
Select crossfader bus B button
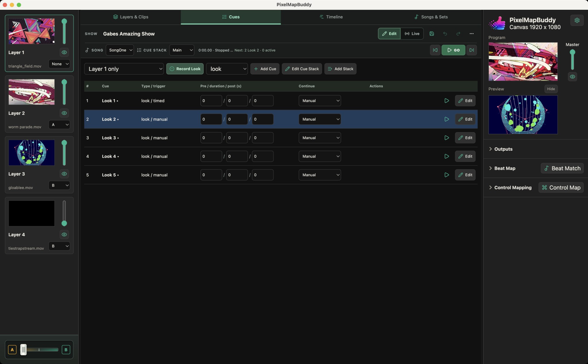tap(66, 350)
